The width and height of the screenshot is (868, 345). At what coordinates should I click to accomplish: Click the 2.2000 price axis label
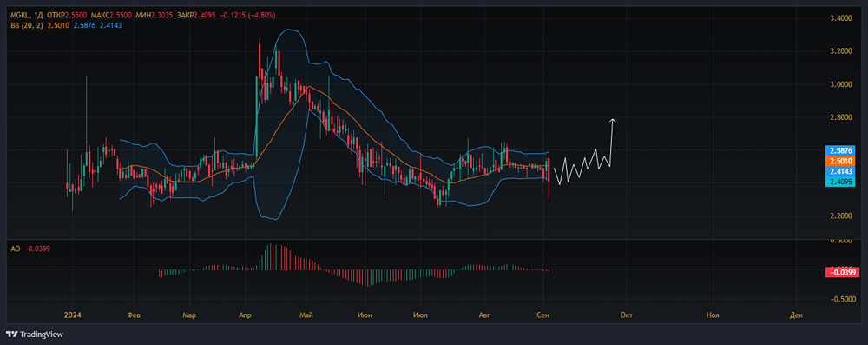pos(840,216)
